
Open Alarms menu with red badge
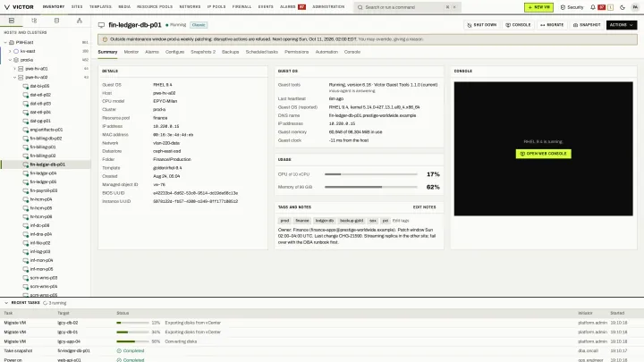[x=292, y=7]
